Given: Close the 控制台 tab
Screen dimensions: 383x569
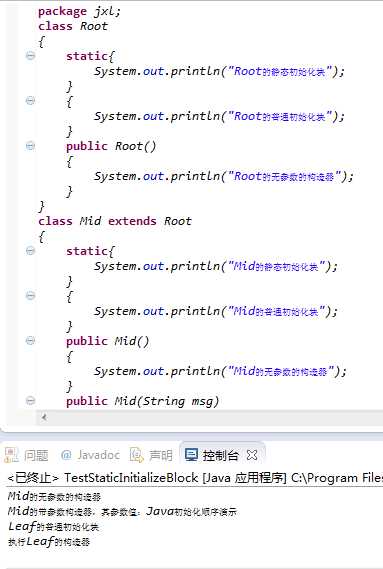Looking at the screenshot, I should pos(252,455).
